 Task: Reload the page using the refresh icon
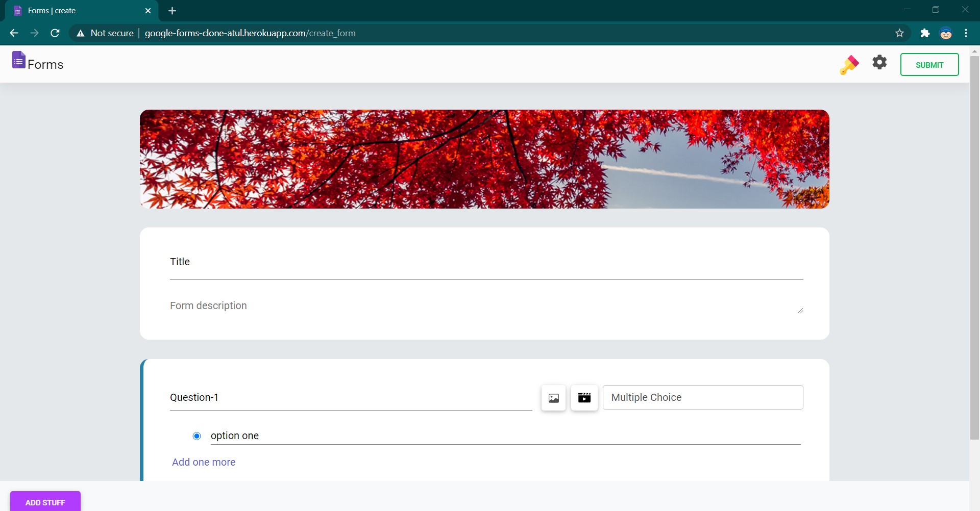55,33
